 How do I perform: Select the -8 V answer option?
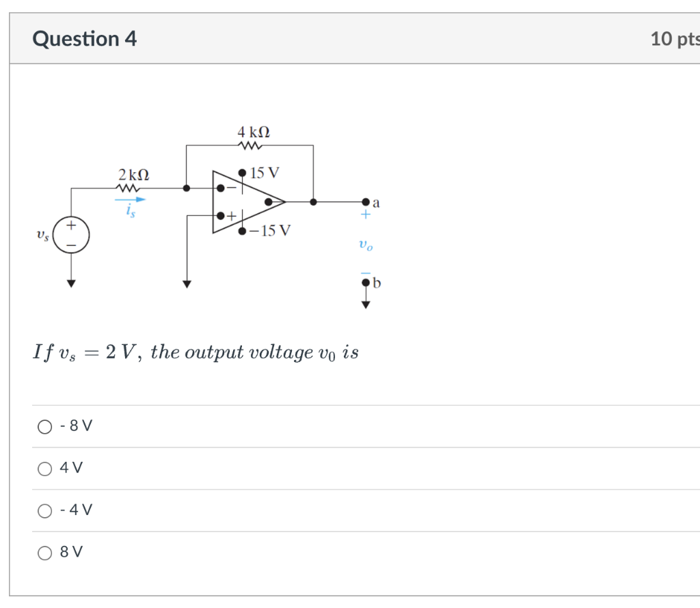44,426
